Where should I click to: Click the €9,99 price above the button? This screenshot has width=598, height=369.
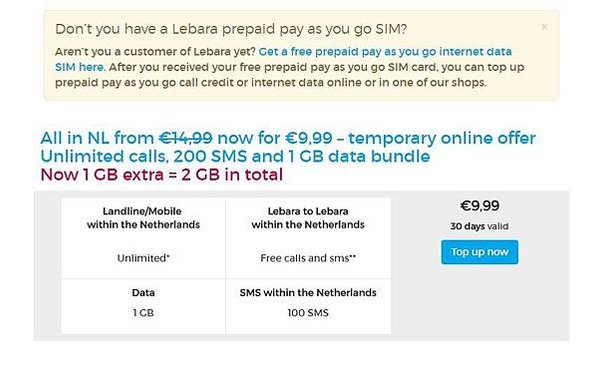[x=479, y=206]
